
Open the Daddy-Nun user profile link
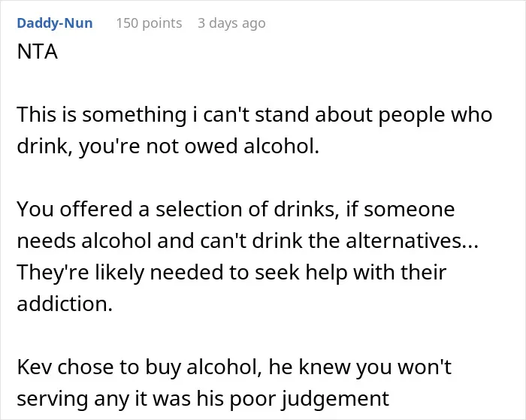(x=55, y=23)
